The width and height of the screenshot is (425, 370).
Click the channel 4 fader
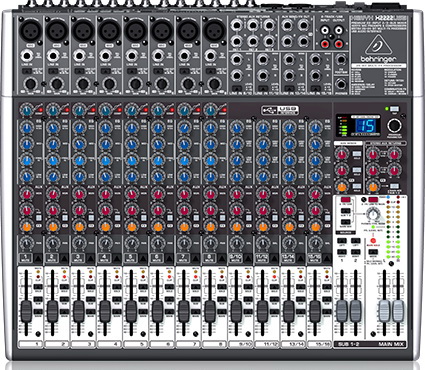(105, 311)
